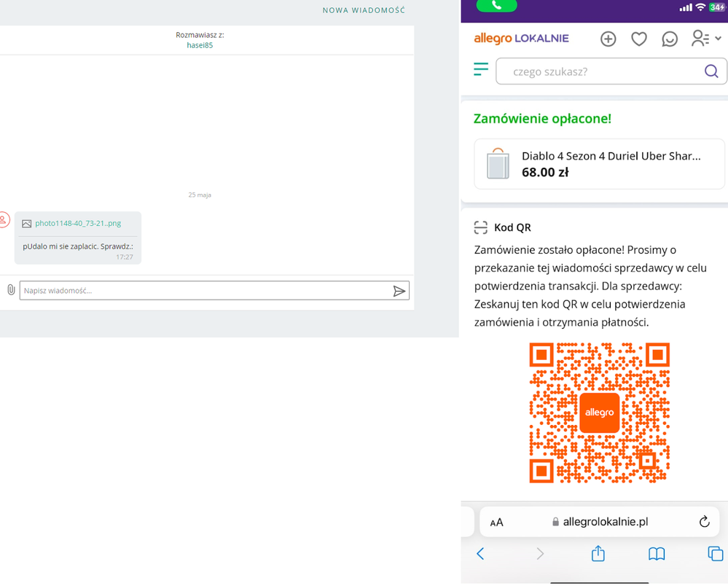This screenshot has width=728, height=586.
Task: Click the pUdalo mi sie zaplacic message text
Action: click(x=78, y=246)
